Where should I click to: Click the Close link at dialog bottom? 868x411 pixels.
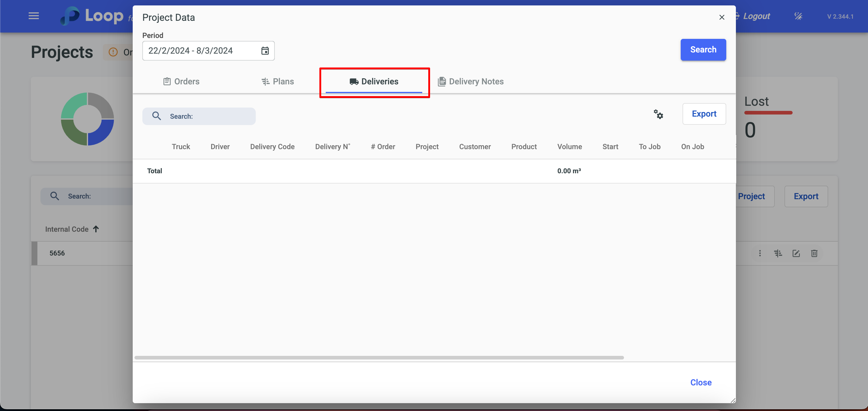click(701, 382)
